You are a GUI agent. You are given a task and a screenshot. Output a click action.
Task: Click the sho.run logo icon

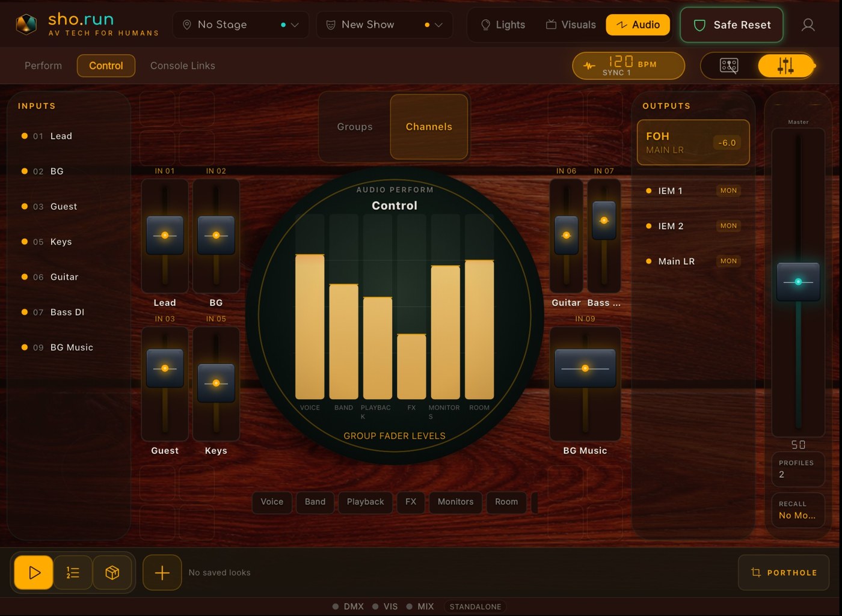coord(26,25)
